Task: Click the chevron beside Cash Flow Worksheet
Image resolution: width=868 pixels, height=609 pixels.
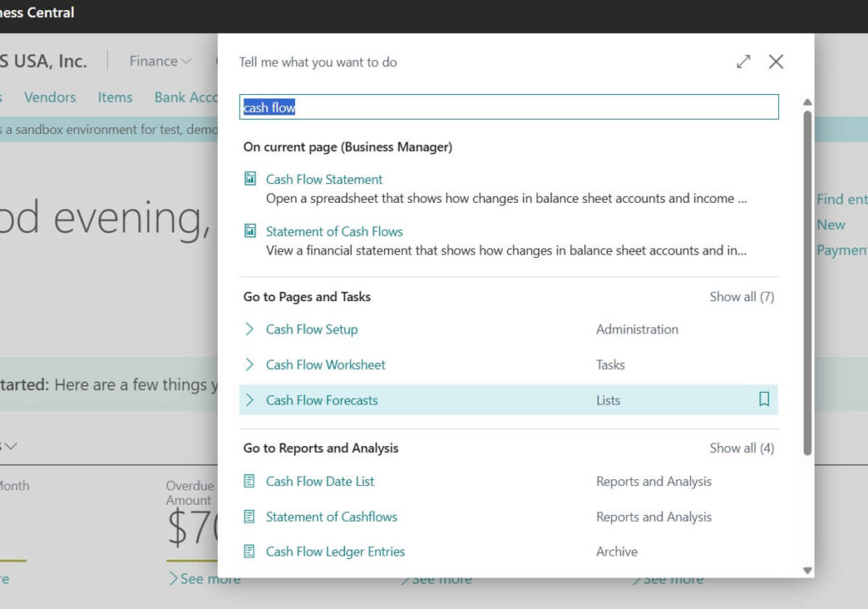Action: [x=250, y=365]
